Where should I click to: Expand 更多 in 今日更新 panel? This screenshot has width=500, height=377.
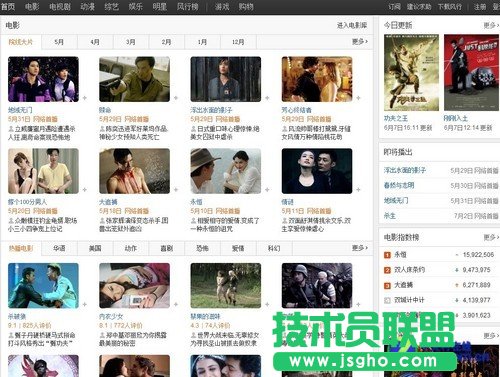click(x=491, y=25)
